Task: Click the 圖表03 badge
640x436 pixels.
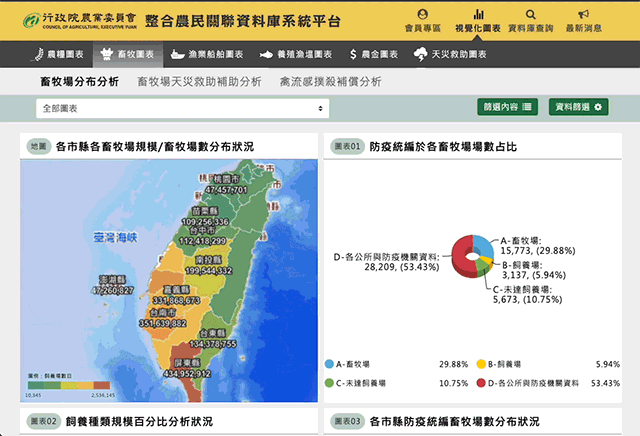Action: pyautogui.click(x=347, y=421)
